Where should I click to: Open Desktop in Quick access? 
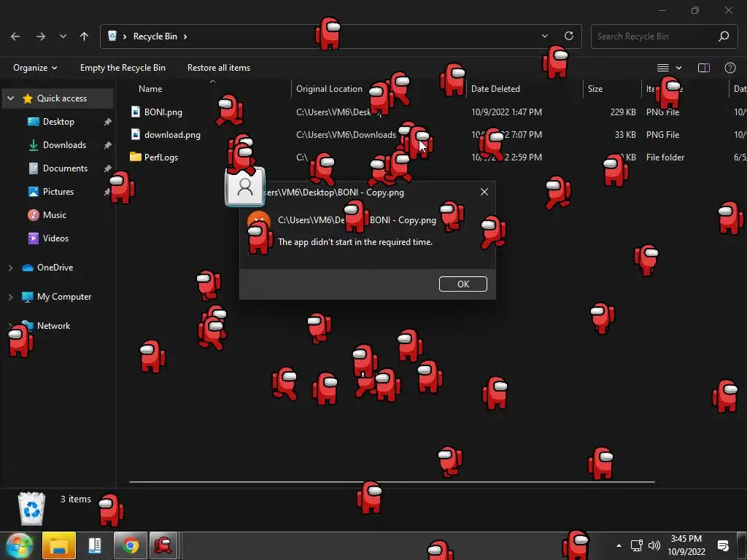coord(58,122)
